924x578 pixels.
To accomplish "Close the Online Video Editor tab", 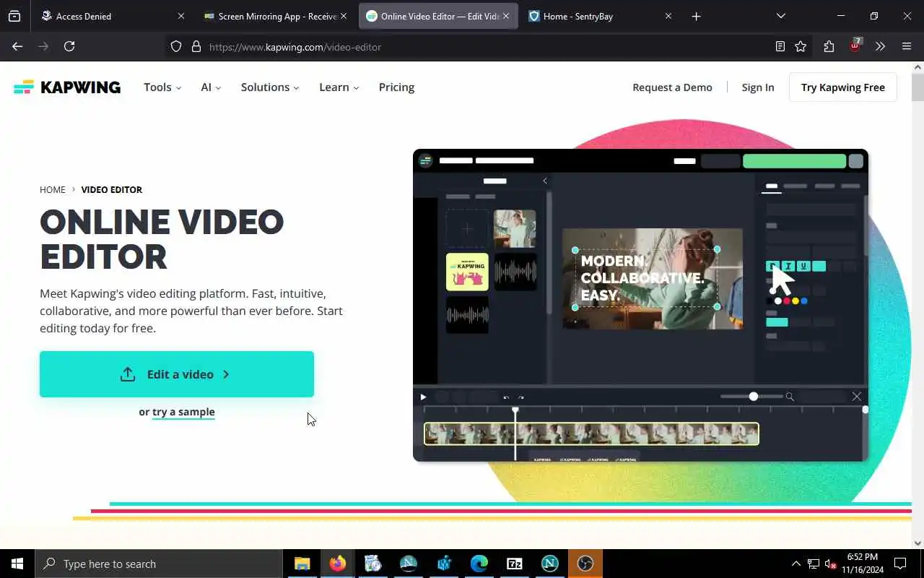I will tap(506, 16).
